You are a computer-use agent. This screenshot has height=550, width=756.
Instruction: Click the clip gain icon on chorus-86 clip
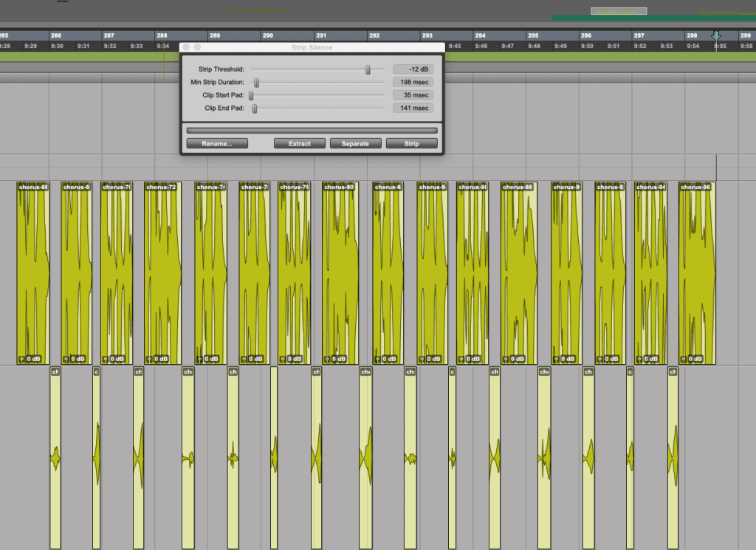(461, 359)
